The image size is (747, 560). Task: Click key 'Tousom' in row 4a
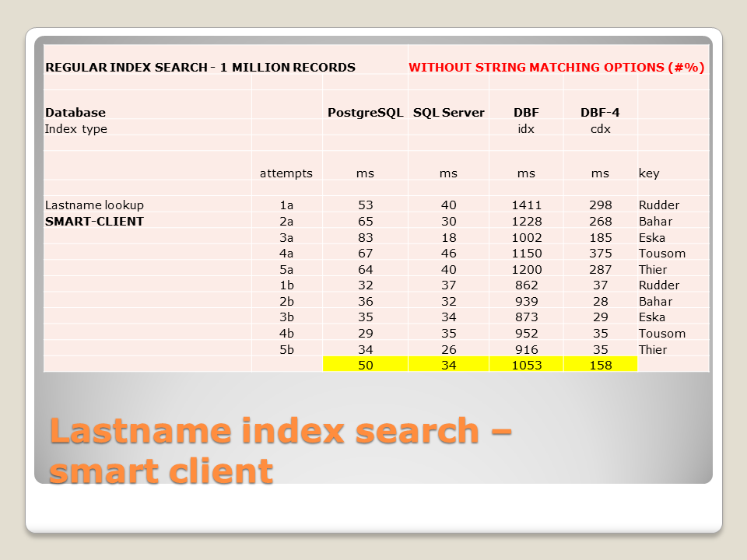[662, 254]
